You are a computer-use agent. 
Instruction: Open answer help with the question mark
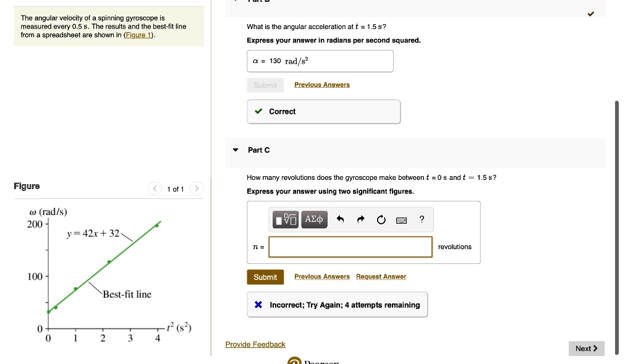[x=422, y=219]
